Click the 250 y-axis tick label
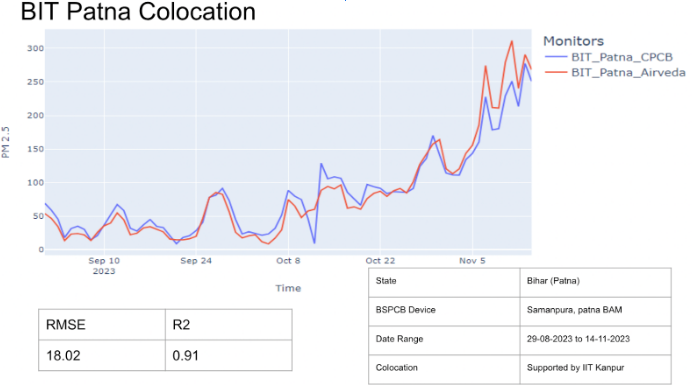The image size is (692, 385). 35,82
